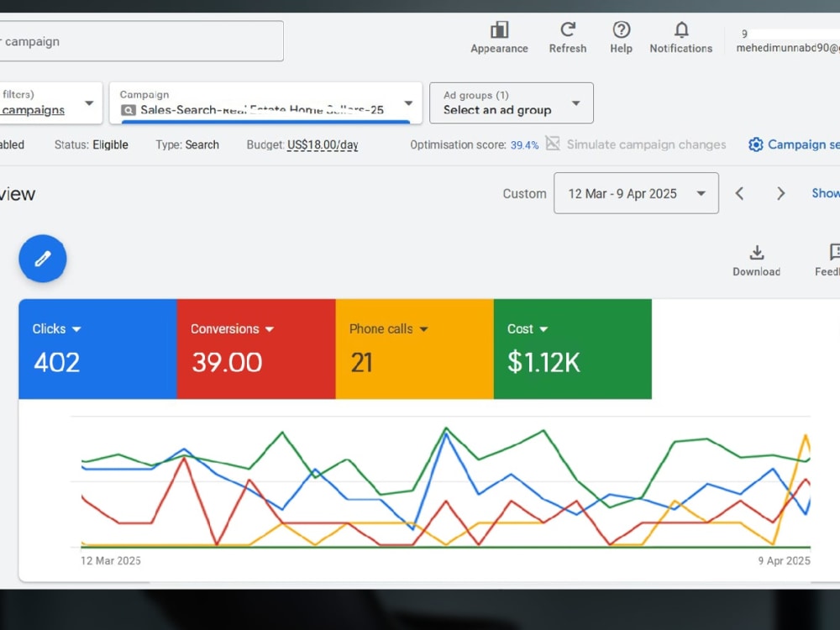
Task: Click the 9 Apr 2025 axis label
Action: point(784,561)
